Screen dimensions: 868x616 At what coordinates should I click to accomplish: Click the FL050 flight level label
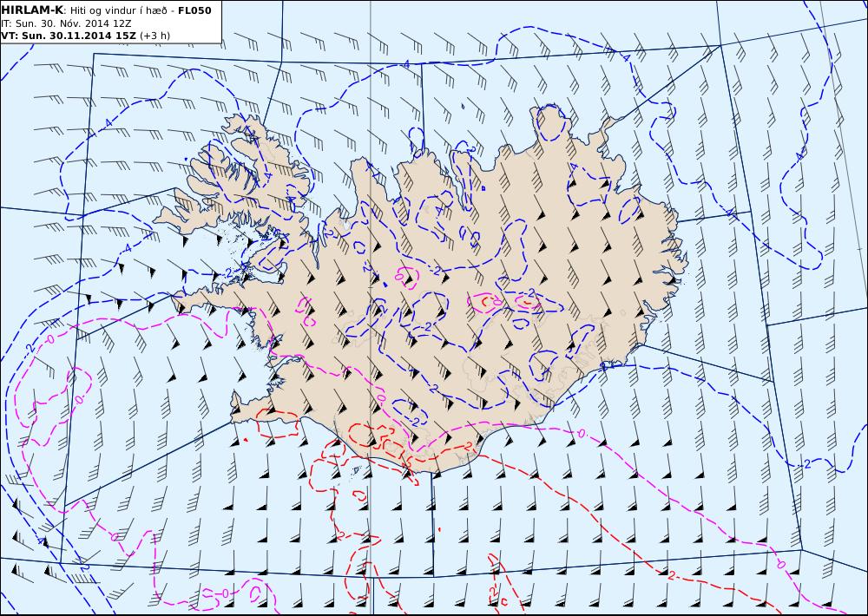click(x=194, y=10)
